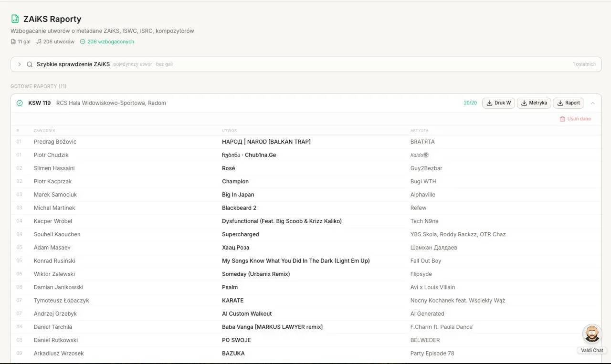Select fighter Slimen Hassaini
The height and width of the screenshot is (364, 611).
54,168
